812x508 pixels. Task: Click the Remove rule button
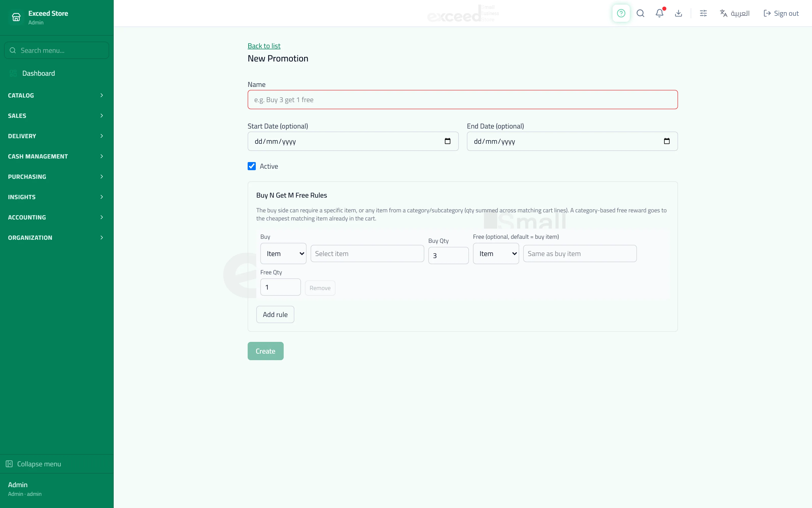point(320,288)
